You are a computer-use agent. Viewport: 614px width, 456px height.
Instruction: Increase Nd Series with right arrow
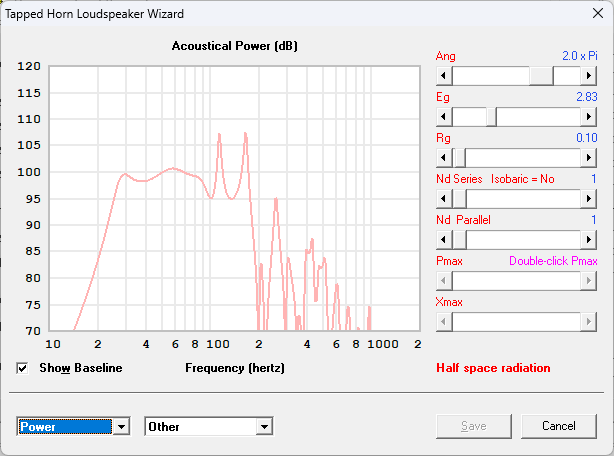[x=589, y=199]
